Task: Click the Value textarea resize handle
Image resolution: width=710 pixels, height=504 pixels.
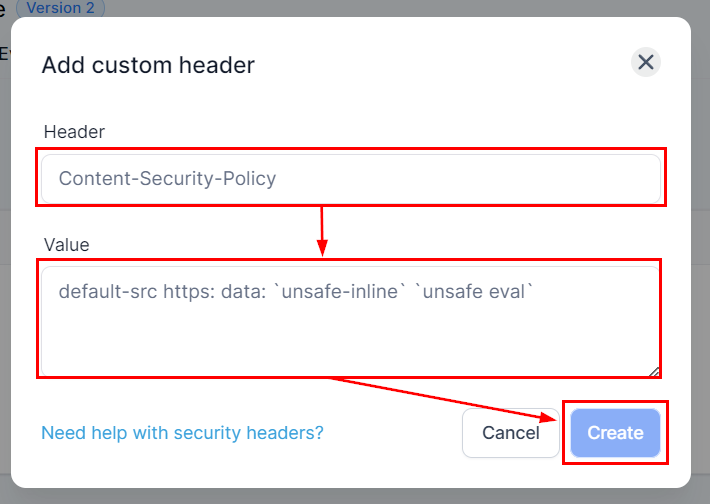Action: point(654,372)
